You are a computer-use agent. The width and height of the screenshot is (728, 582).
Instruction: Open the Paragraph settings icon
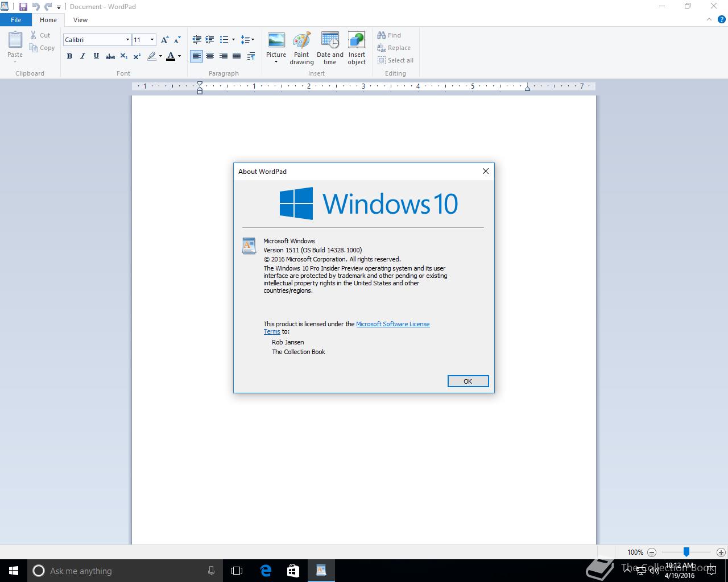coord(251,56)
